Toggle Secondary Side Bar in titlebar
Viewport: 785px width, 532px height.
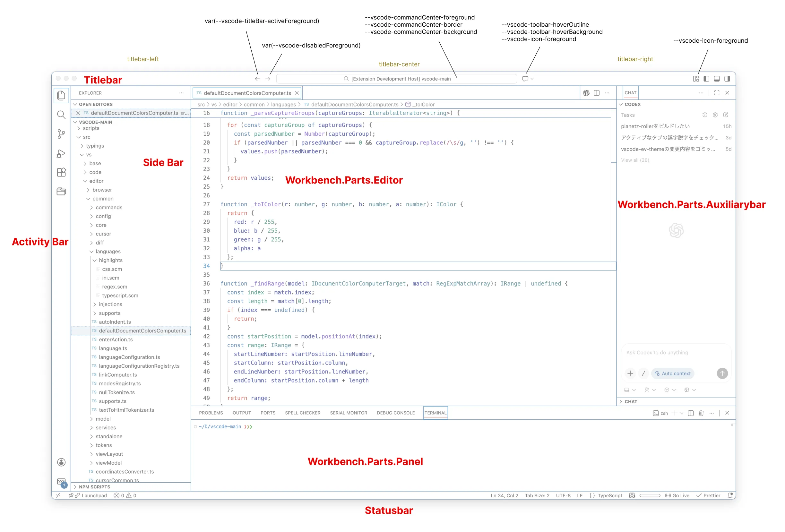point(727,79)
